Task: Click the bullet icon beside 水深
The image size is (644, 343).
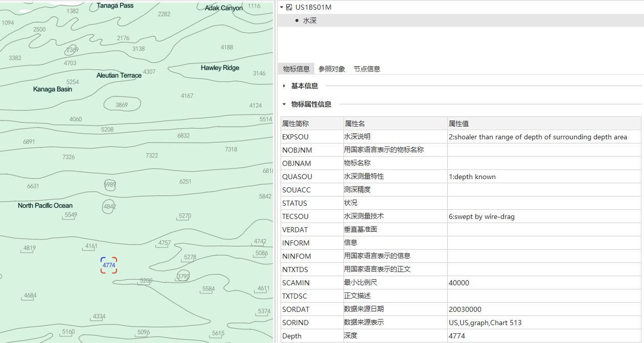Action: [297, 20]
